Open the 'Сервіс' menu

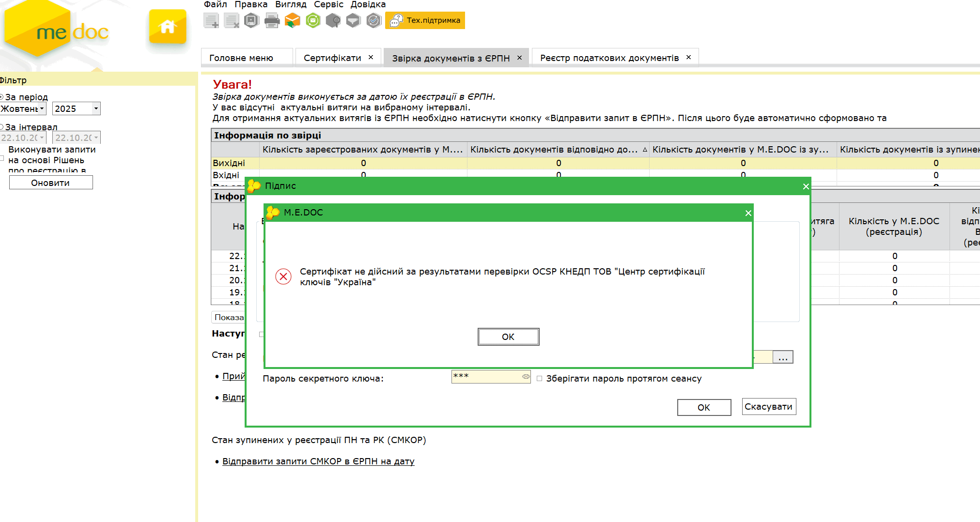point(328,4)
